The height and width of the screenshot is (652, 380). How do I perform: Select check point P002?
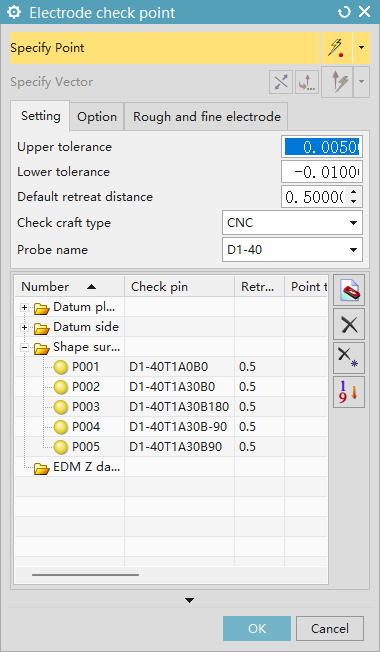77,387
